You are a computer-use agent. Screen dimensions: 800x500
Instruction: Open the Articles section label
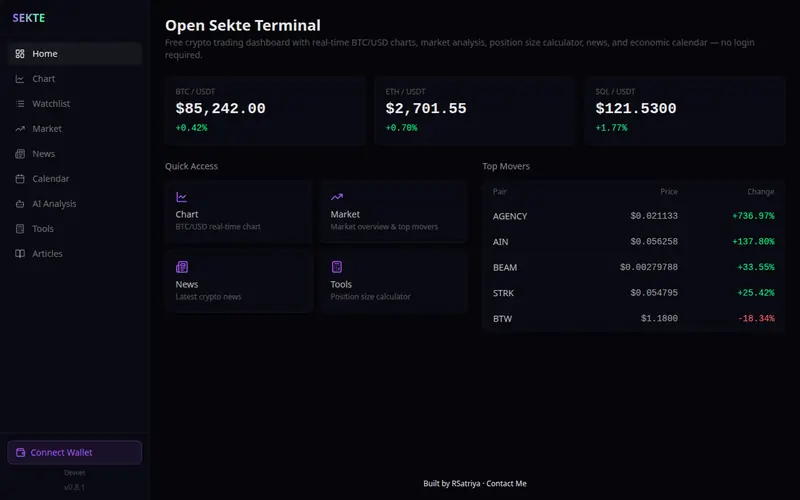47,254
